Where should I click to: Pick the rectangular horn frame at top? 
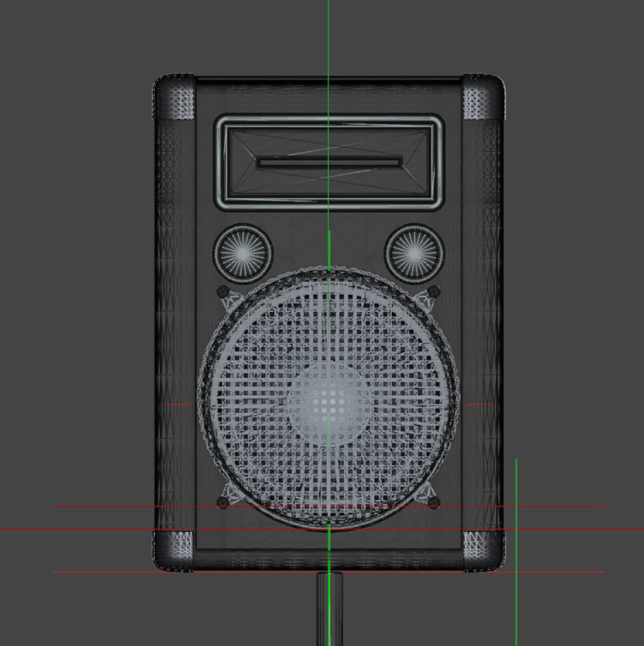click(329, 163)
